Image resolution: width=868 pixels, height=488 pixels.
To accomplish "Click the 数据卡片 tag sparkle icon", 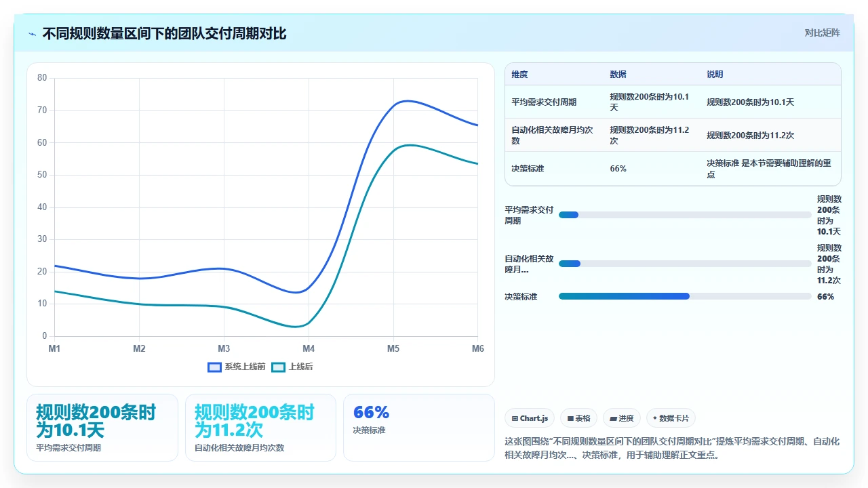I will (654, 418).
